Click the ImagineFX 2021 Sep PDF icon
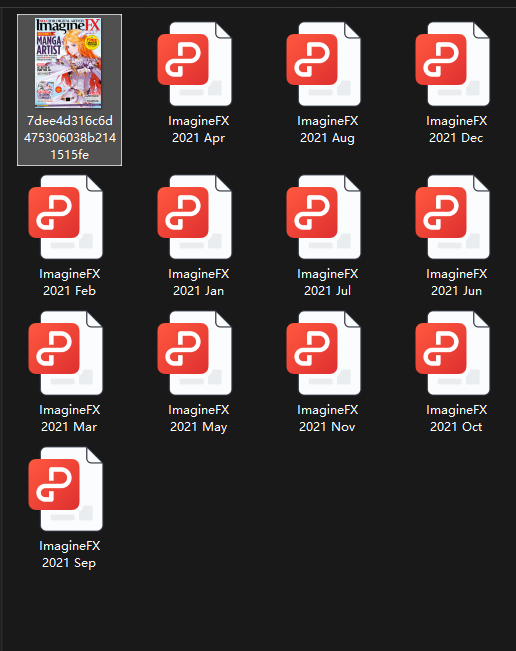Image resolution: width=516 pixels, height=651 pixels. point(66,489)
